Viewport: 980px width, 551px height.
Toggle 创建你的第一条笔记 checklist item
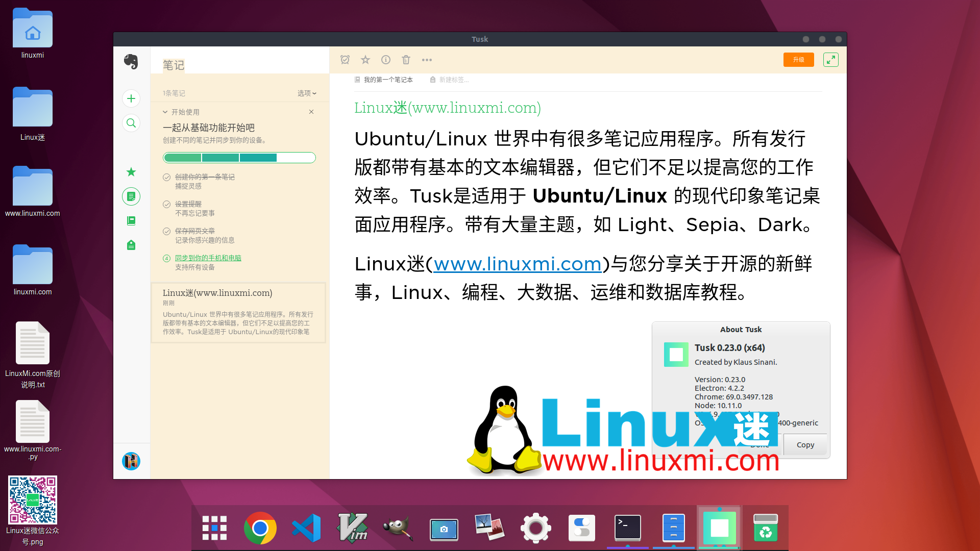(166, 178)
